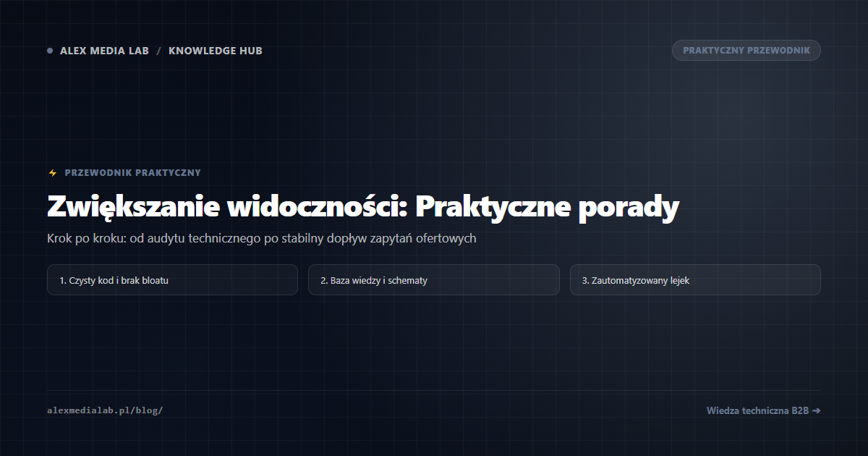Click the subtitle starting with Krok po kroku
The height and width of the screenshot is (456, 868).
[262, 238]
